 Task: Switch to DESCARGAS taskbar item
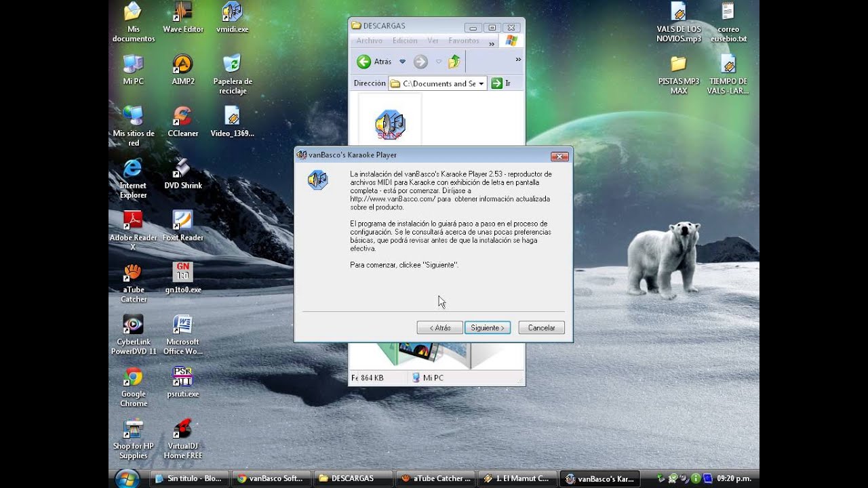353,479
